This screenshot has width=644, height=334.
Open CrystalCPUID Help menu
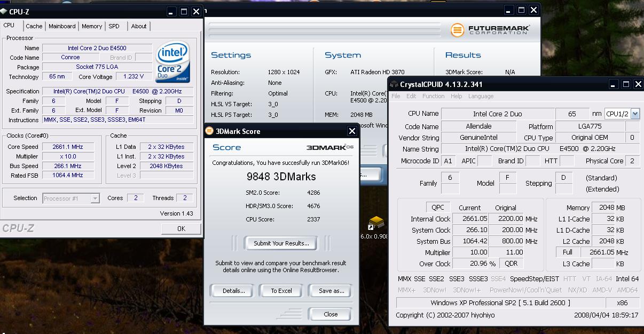(x=456, y=96)
